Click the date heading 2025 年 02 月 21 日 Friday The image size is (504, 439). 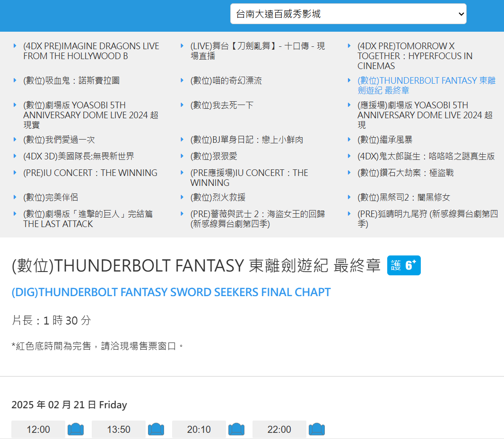(69, 404)
